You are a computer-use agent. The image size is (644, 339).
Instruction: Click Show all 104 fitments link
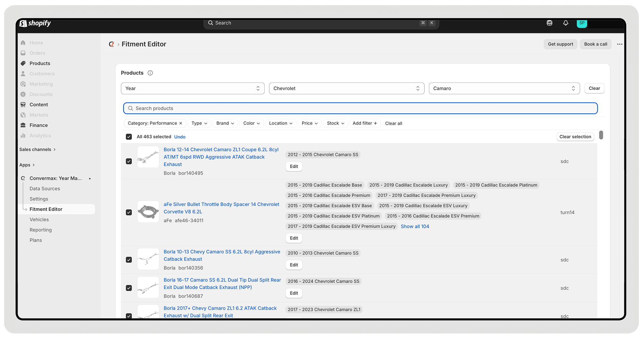tap(415, 226)
